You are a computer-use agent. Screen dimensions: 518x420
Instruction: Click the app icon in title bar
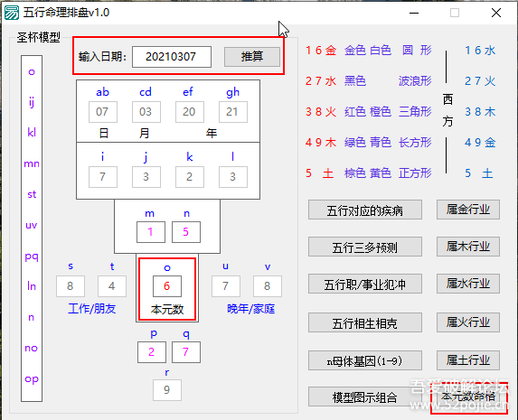(11, 13)
